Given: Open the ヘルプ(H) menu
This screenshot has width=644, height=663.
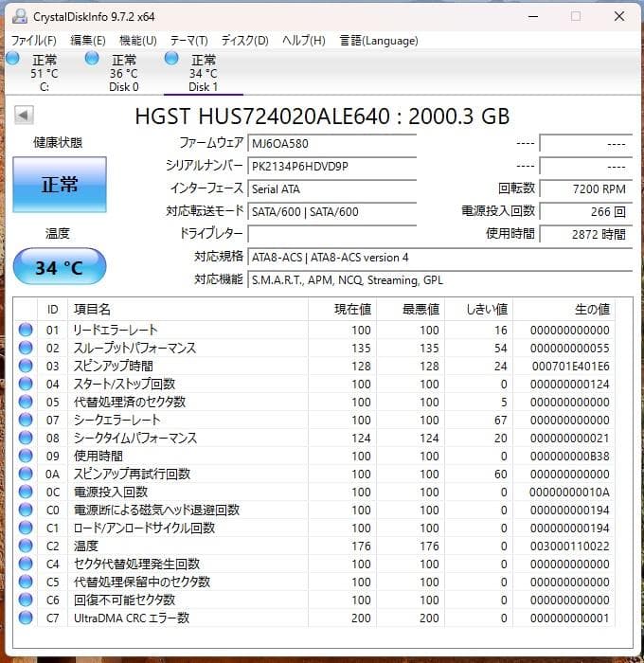Looking at the screenshot, I should tap(304, 41).
